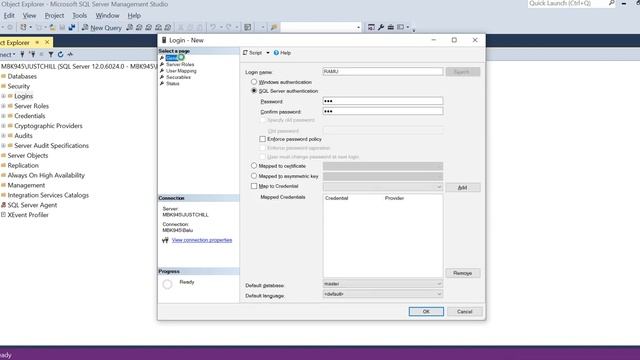Select Always On High Availability node

coord(46,176)
